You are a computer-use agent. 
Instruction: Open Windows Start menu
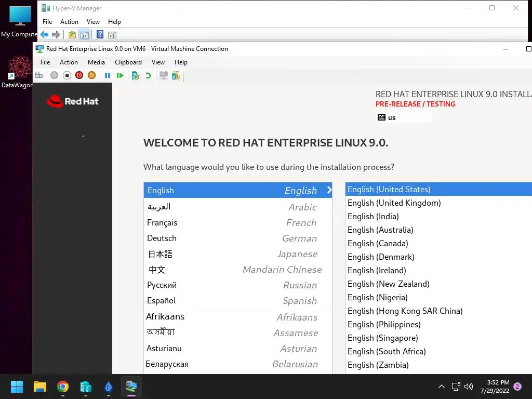point(17,387)
